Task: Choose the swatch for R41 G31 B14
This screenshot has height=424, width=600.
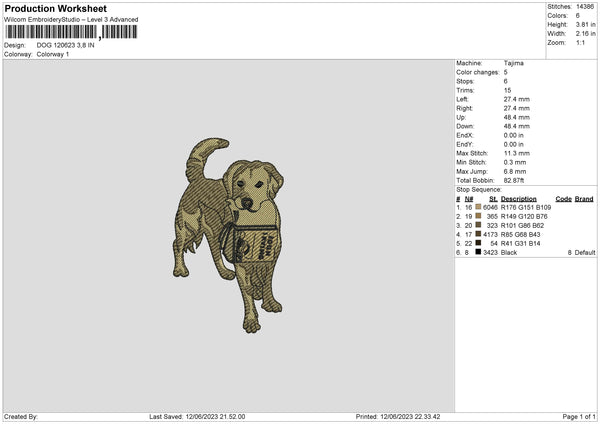Action: tap(480, 243)
